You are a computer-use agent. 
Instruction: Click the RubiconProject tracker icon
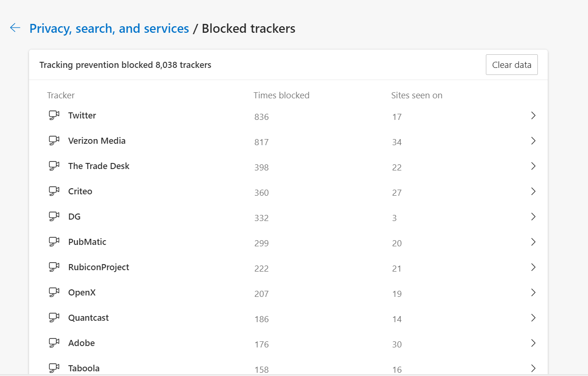click(54, 267)
